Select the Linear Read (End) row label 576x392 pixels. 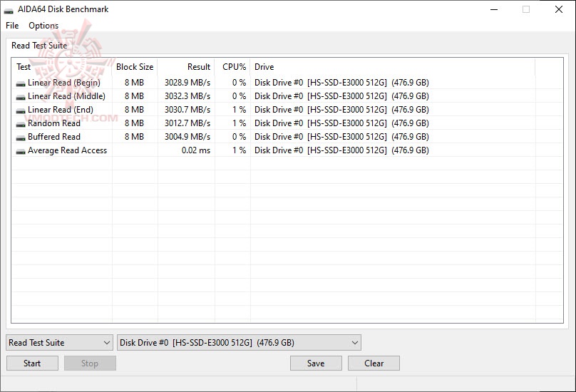[61, 110]
